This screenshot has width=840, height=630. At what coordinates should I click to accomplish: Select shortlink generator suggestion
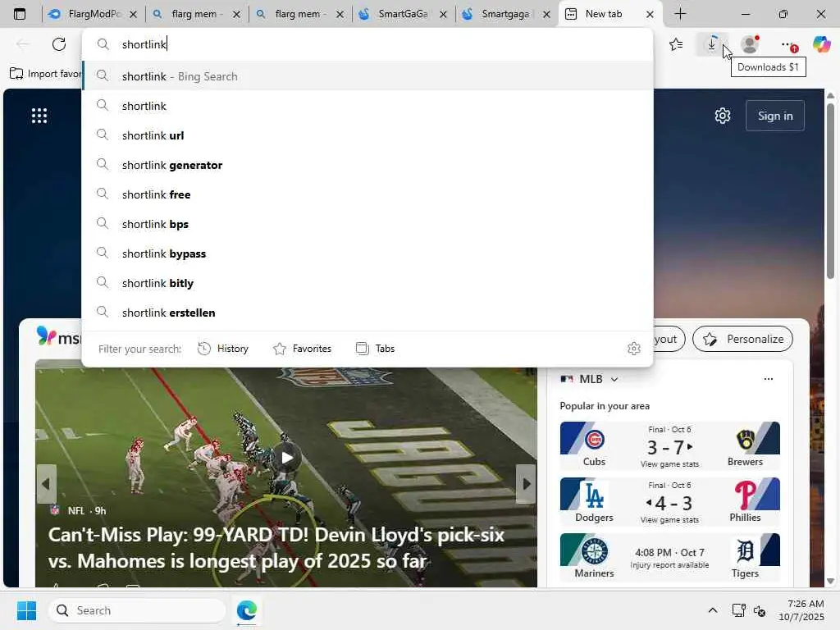pos(368,165)
